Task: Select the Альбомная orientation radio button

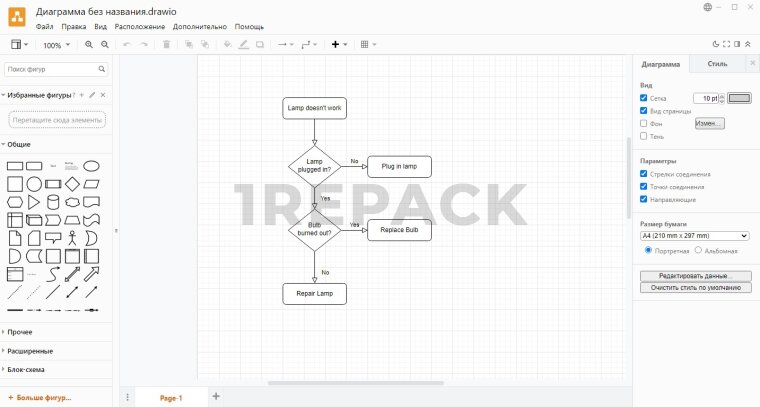Action: click(x=697, y=250)
